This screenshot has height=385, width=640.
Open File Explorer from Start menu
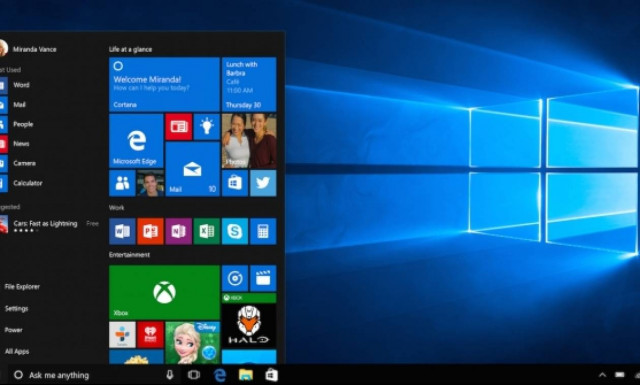tap(22, 287)
